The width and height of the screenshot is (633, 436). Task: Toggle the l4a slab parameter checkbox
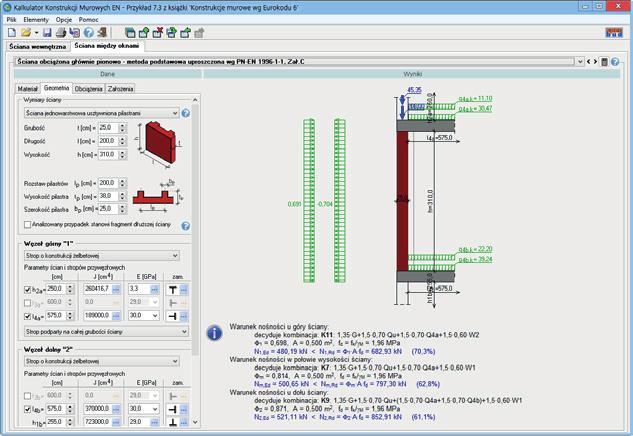pos(27,316)
